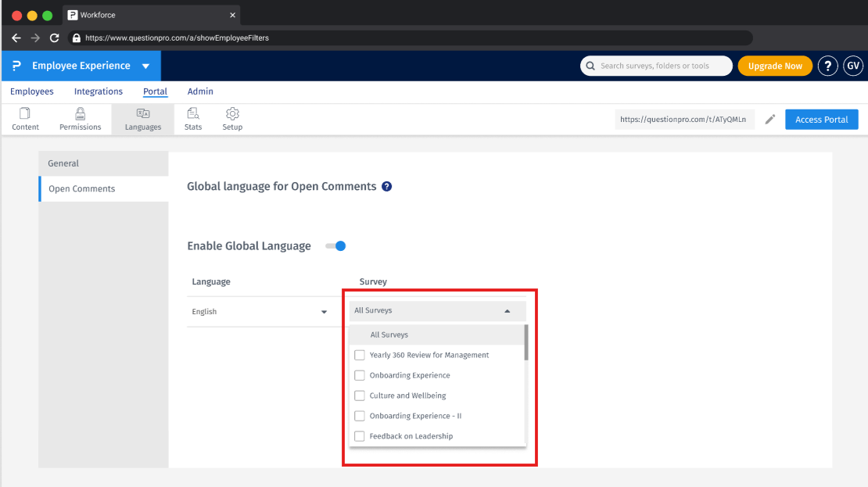Click the survey list scrollbar
868x487 pixels.
click(x=526, y=342)
